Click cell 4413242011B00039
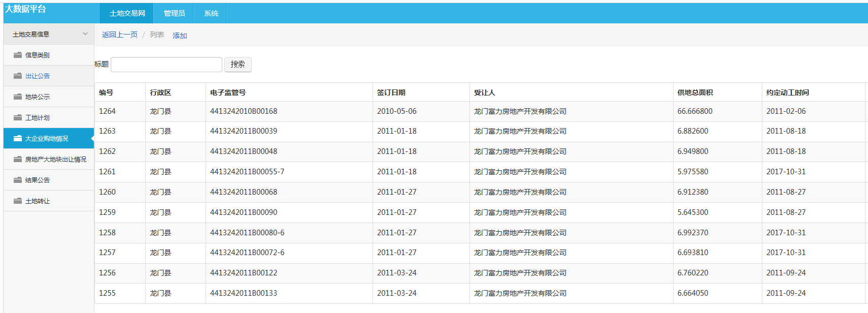Viewport: 868px width, 313px height. [244, 131]
